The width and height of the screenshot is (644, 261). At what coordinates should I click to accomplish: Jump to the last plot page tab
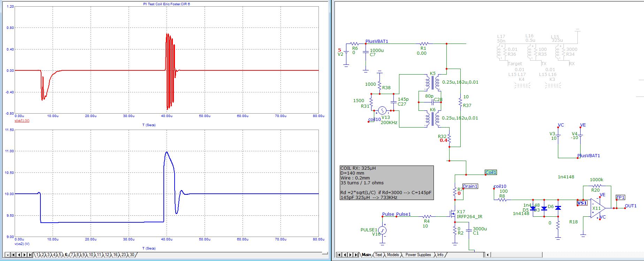tap(30, 255)
